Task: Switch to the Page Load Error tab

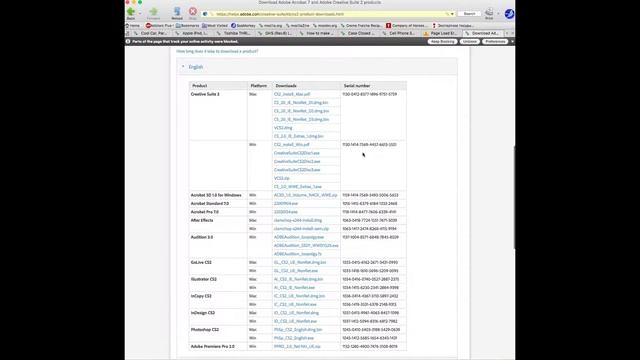Action: click(x=441, y=33)
